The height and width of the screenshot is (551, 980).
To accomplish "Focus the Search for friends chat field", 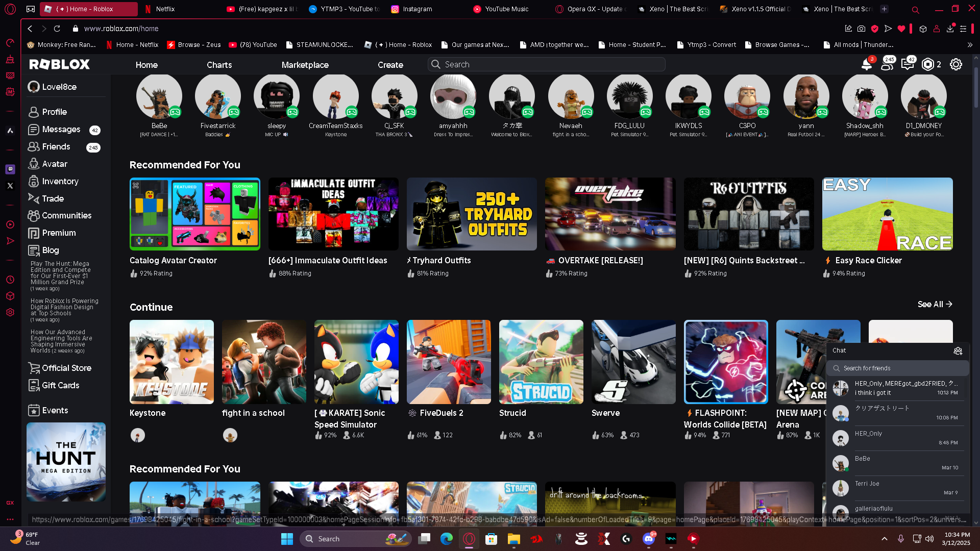I will click(x=898, y=368).
